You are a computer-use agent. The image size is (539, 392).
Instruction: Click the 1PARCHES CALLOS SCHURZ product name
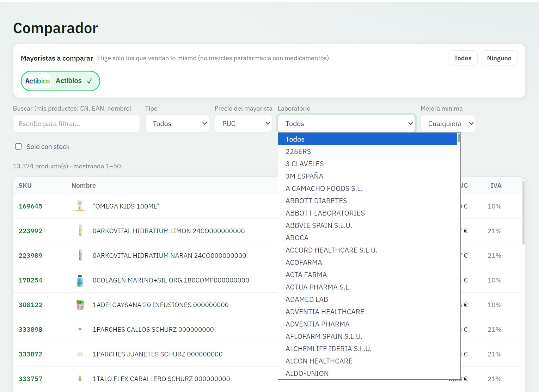(153, 330)
